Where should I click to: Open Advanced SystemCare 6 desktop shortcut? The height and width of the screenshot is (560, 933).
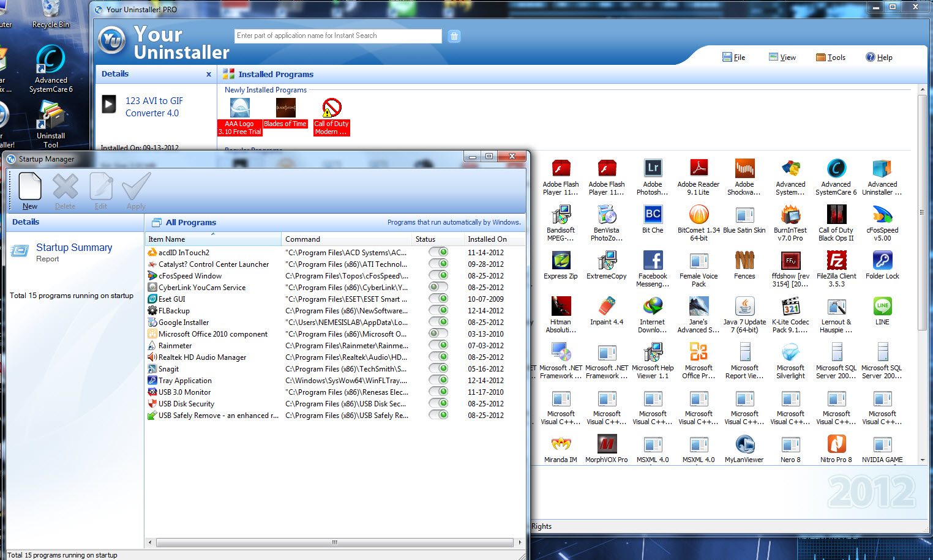[51, 69]
